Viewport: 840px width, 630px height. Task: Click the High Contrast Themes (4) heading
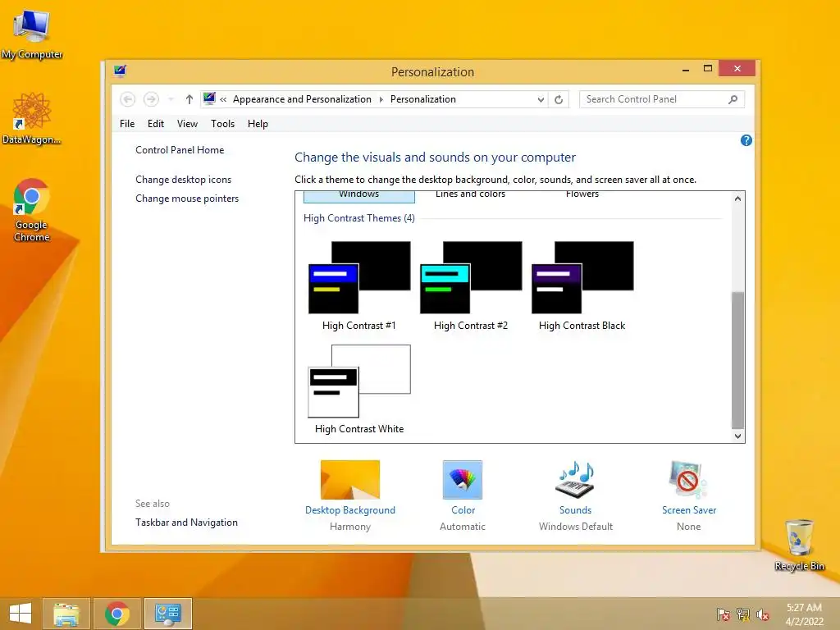pyautogui.click(x=359, y=218)
